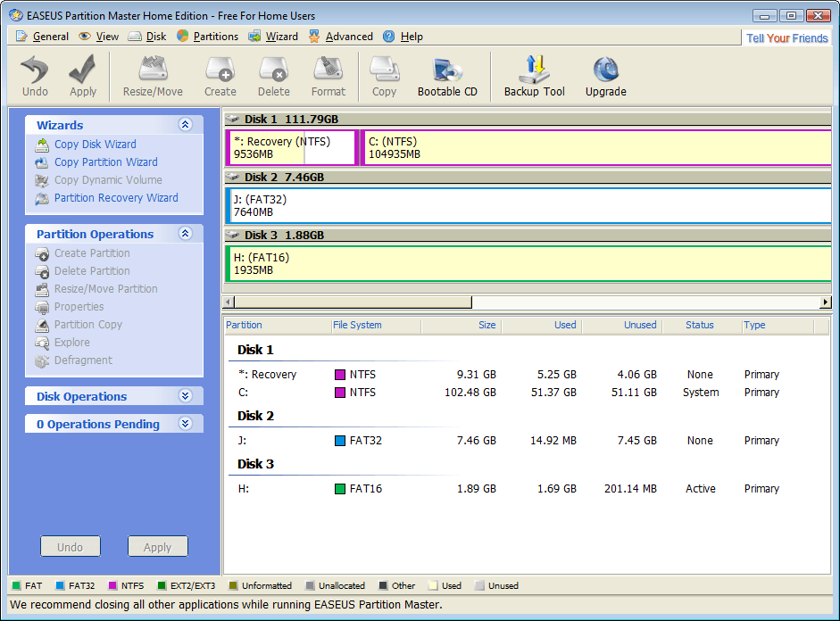Click the blue FAT32 swatch in J: row
This screenshot has width=840, height=621.
pyautogui.click(x=339, y=441)
